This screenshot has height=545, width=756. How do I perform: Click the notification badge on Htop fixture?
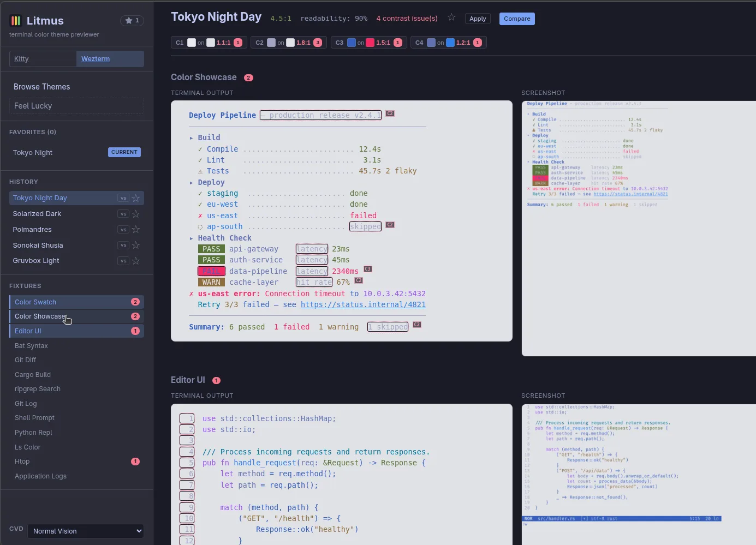click(135, 462)
